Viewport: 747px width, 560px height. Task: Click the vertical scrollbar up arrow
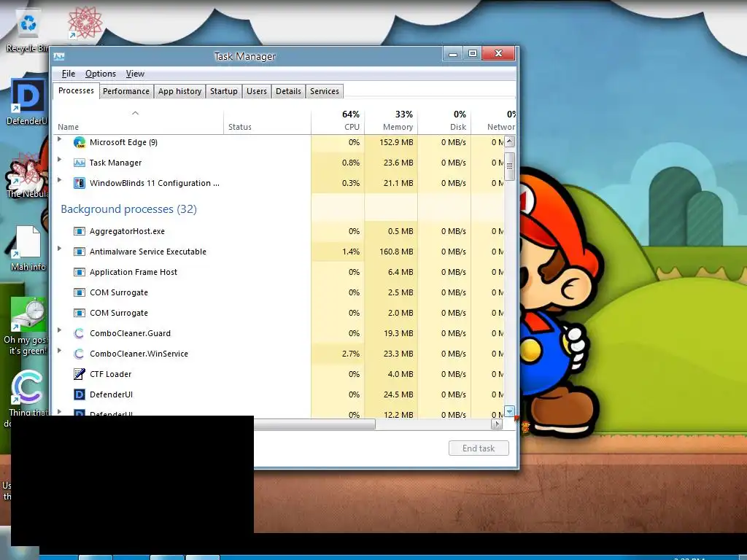pos(509,141)
